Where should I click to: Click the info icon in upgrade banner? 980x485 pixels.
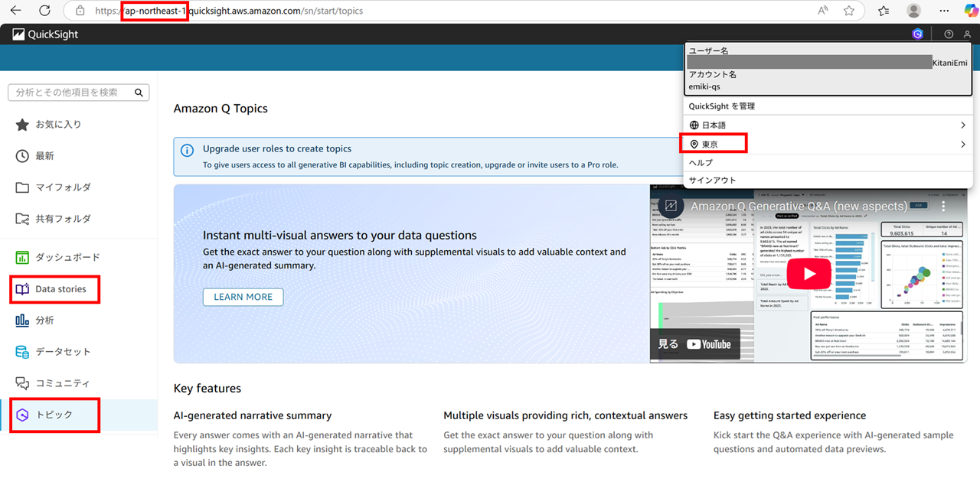tap(187, 150)
